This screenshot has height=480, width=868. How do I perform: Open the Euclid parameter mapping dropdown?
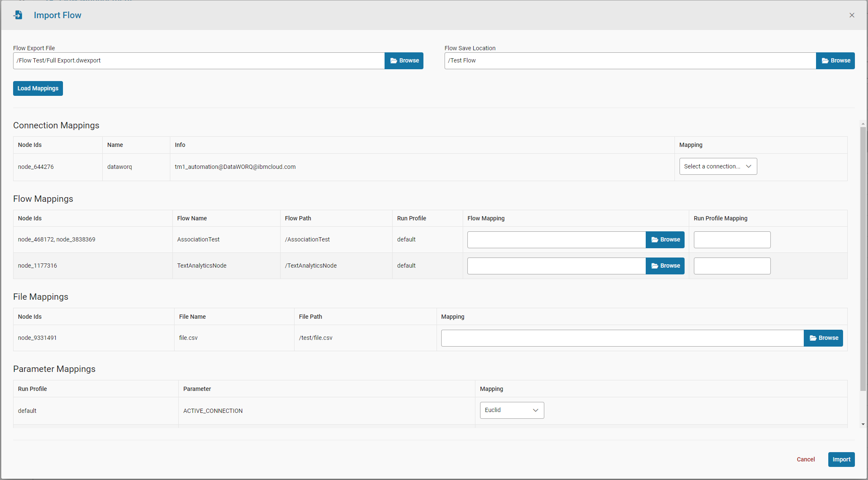(512, 410)
